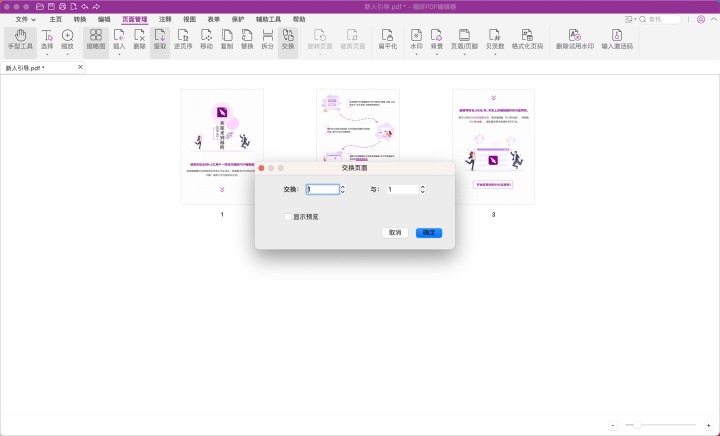The image size is (720, 436).
Task: Click the 格式化页码 format page numbers icon
Action: pos(527,36)
